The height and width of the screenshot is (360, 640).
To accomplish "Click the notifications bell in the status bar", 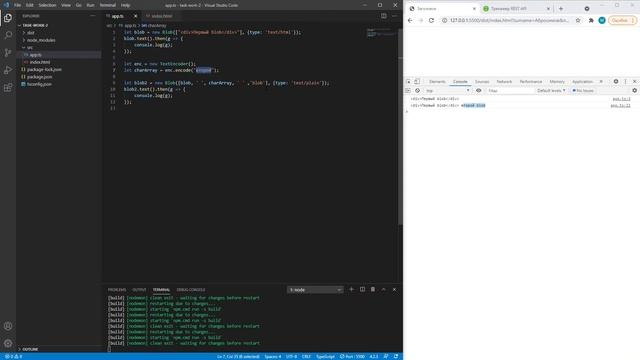I will click(396, 356).
